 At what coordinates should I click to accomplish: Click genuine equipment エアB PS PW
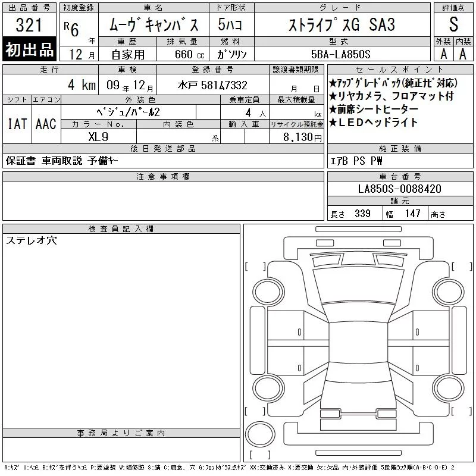356,161
